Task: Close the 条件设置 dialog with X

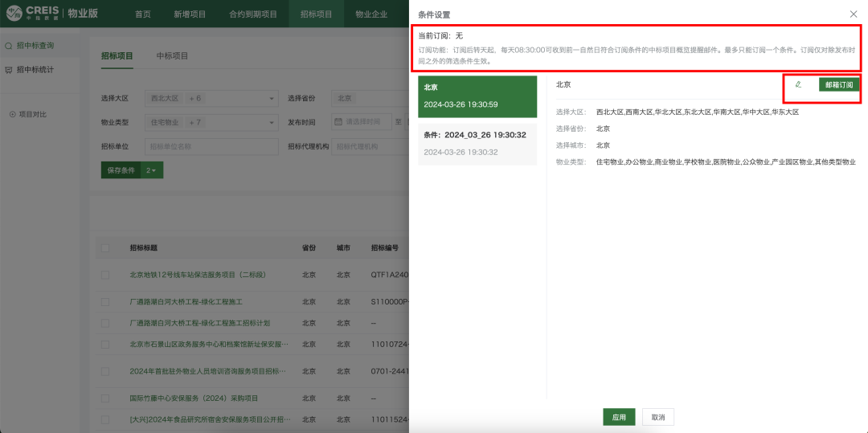Action: pos(854,14)
